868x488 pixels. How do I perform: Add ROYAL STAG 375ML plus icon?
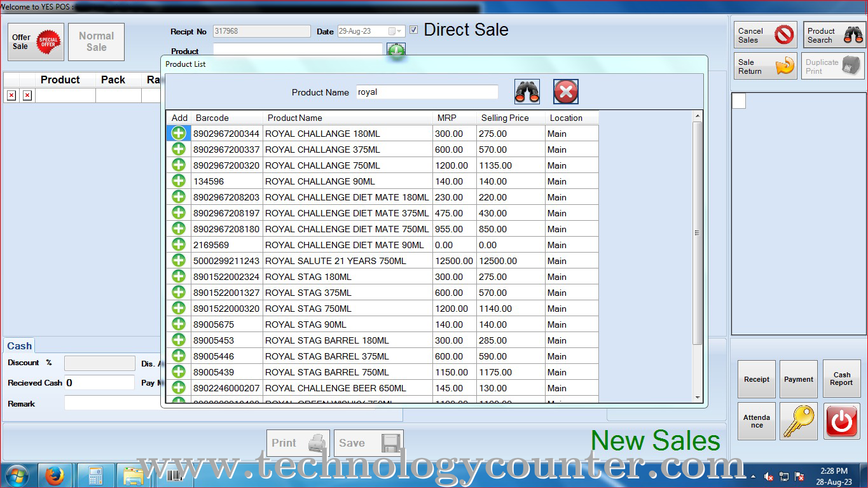[x=179, y=293]
